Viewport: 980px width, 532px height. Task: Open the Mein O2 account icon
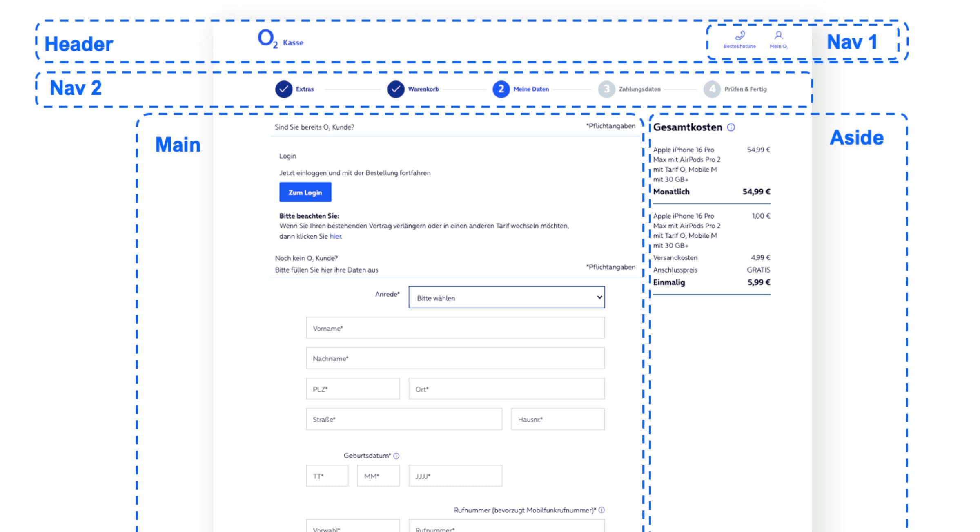(x=779, y=36)
